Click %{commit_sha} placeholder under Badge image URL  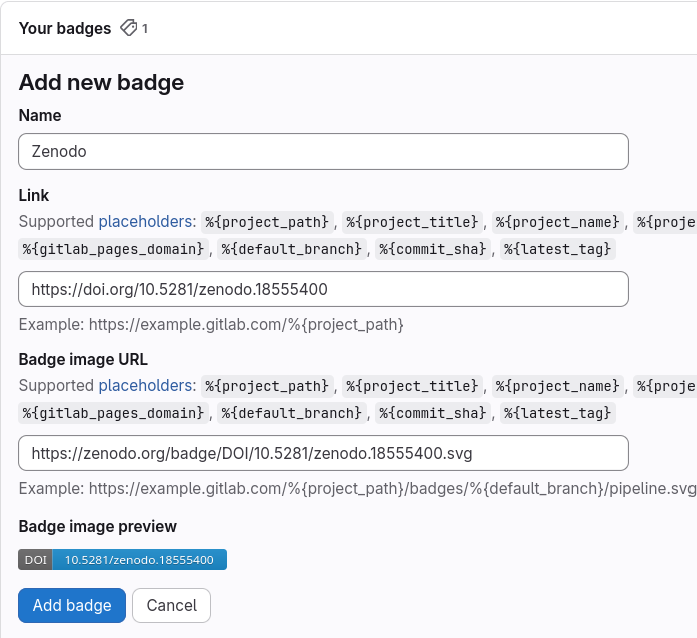433,413
